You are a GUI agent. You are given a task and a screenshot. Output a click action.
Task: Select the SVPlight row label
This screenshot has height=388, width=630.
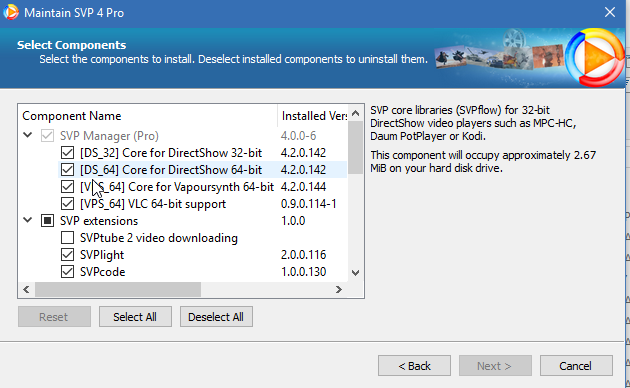coord(102,255)
